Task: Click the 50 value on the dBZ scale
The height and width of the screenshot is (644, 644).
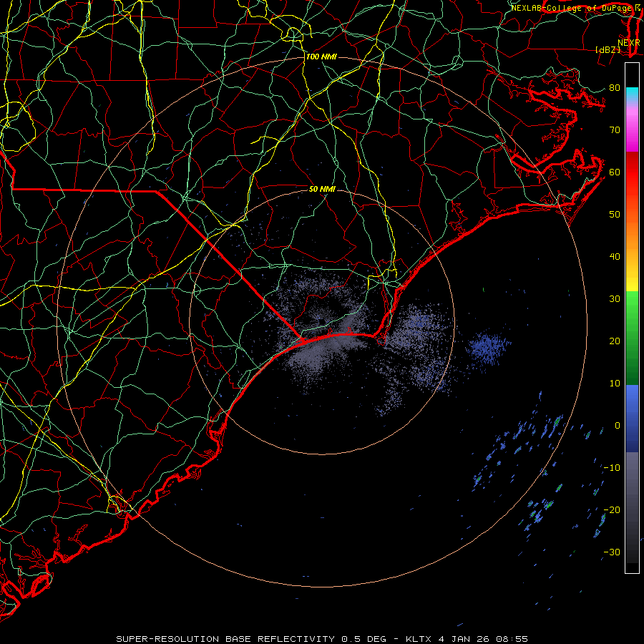Action: [x=615, y=215]
